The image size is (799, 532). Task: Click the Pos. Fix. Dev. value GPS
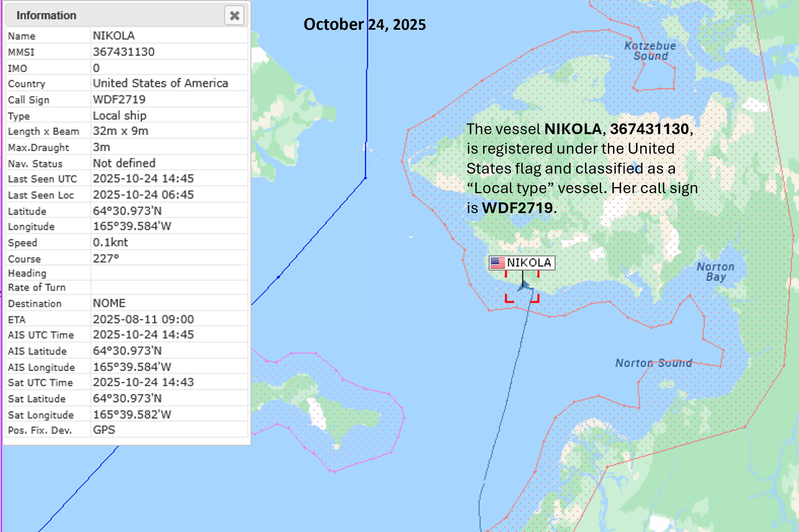[104, 430]
